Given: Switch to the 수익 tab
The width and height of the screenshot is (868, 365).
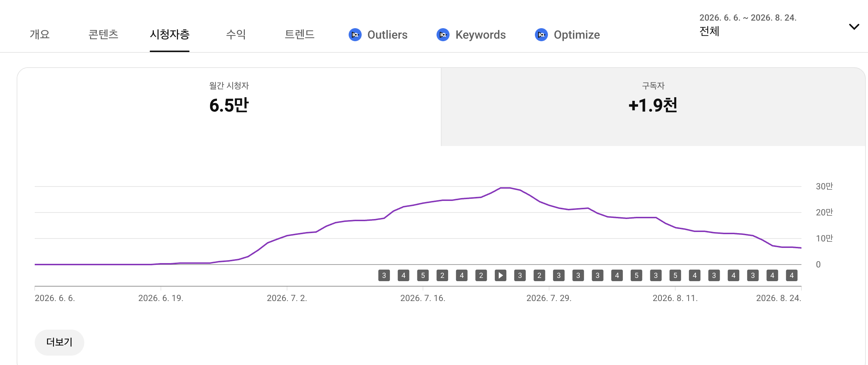Looking at the screenshot, I should (236, 34).
